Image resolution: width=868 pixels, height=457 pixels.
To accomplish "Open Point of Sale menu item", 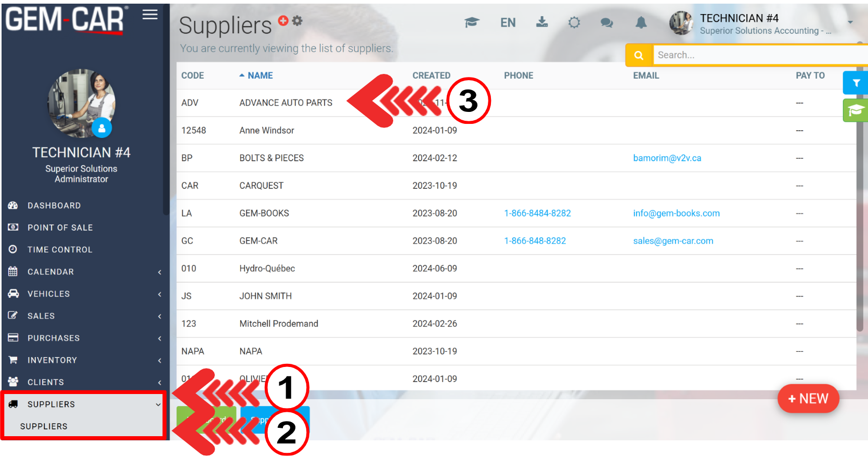I will pyautogui.click(x=60, y=227).
